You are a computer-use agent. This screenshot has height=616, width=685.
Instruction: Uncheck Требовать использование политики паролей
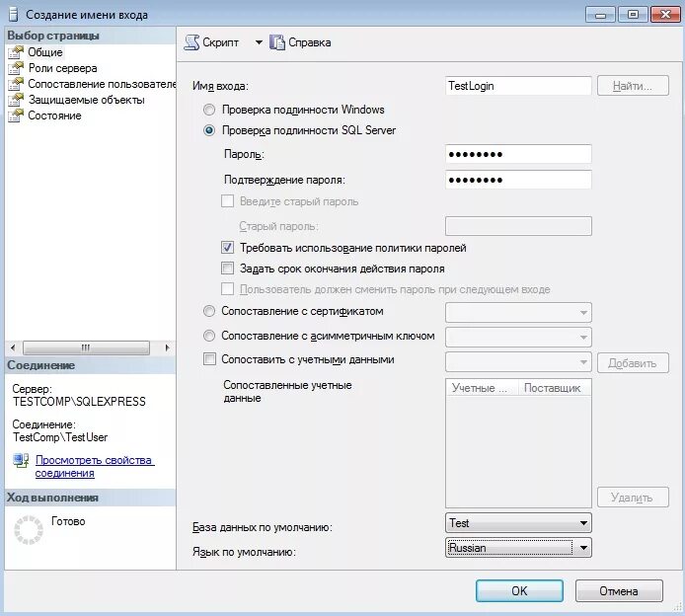(227, 248)
